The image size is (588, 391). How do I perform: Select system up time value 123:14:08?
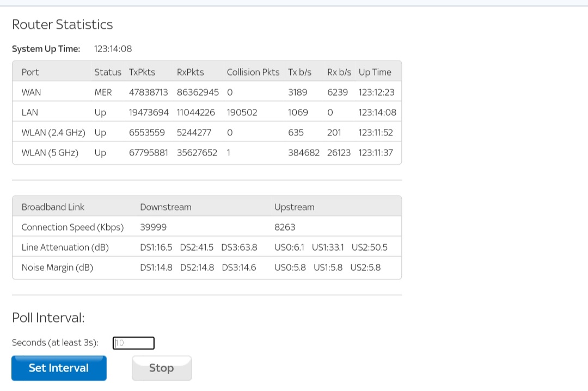click(113, 49)
